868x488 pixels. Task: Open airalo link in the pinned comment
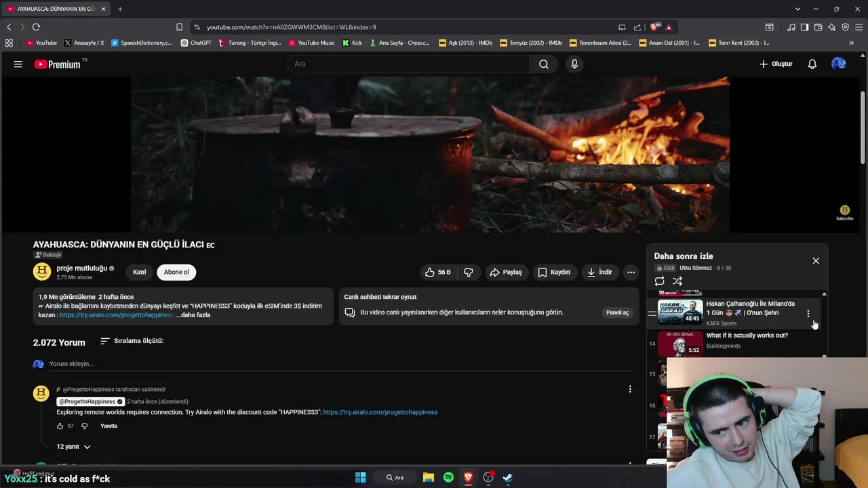click(x=380, y=412)
